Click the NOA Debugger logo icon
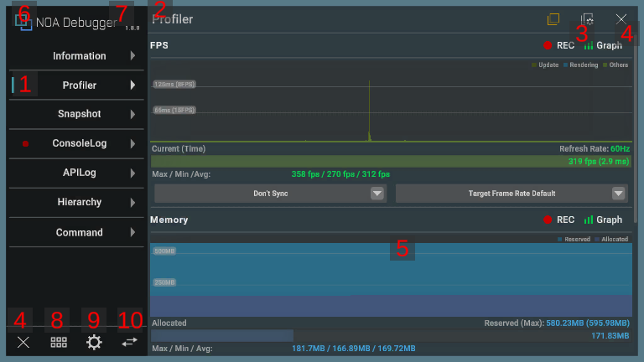Screen dimensions: 644x362 [x=23, y=22]
